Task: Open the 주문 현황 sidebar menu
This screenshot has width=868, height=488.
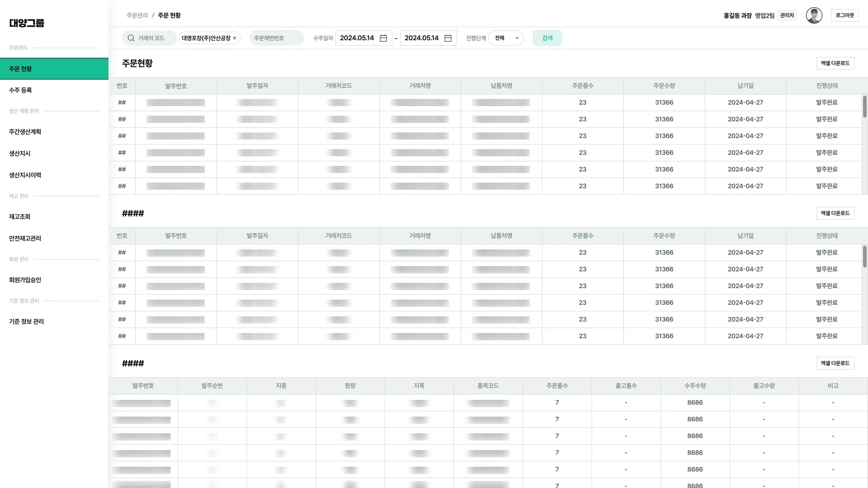Action: (x=54, y=69)
